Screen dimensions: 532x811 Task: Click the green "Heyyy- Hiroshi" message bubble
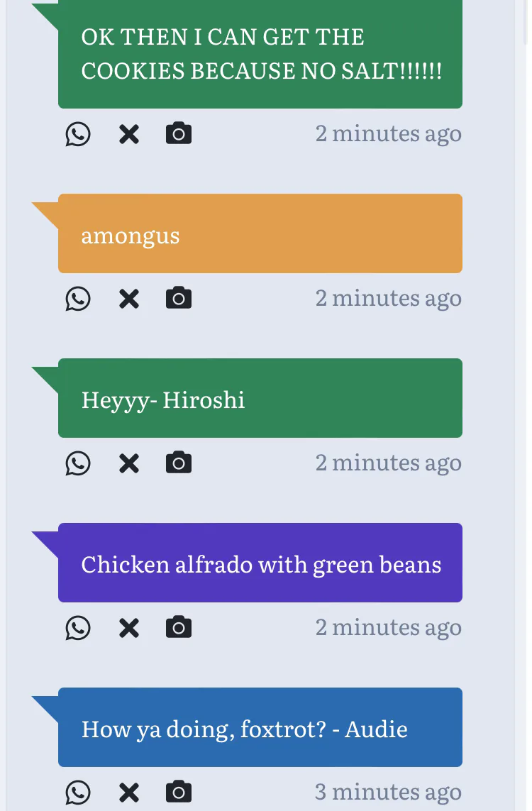click(x=260, y=398)
